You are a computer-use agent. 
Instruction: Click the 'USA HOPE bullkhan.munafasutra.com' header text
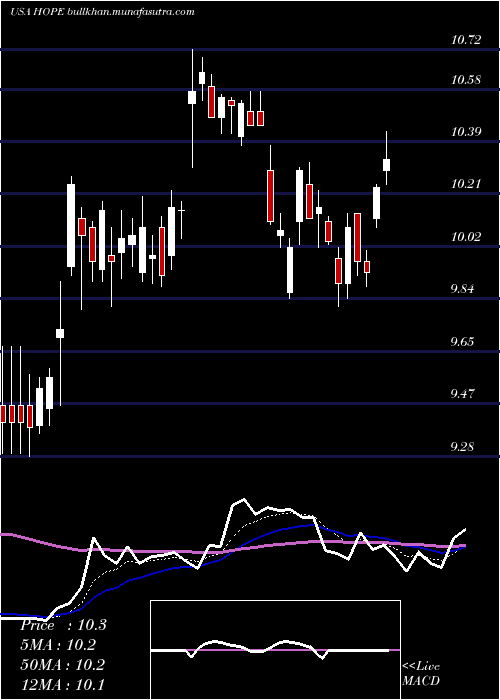coord(102,12)
